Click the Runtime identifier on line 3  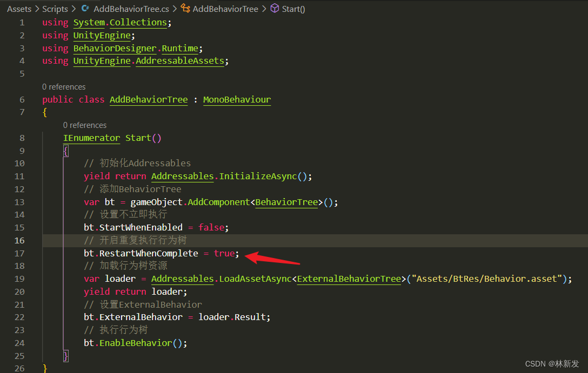[180, 48]
